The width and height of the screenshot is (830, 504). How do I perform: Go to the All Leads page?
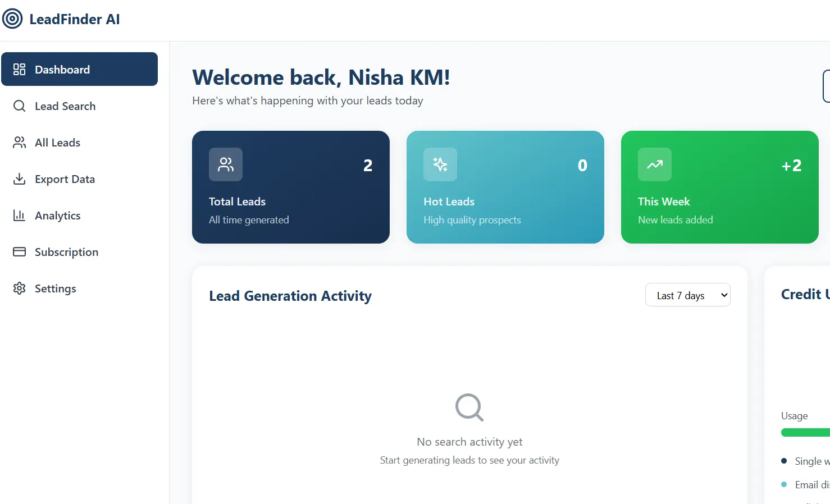[x=57, y=143]
